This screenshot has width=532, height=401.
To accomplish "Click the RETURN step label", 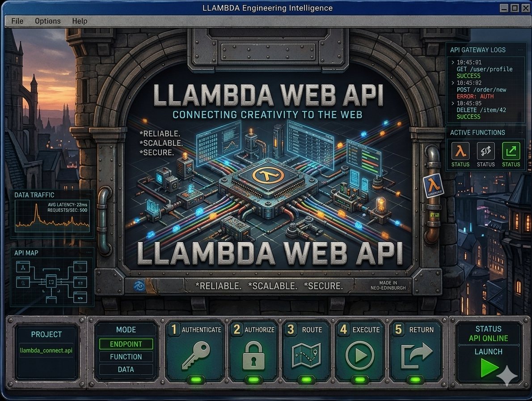I will tap(422, 330).
